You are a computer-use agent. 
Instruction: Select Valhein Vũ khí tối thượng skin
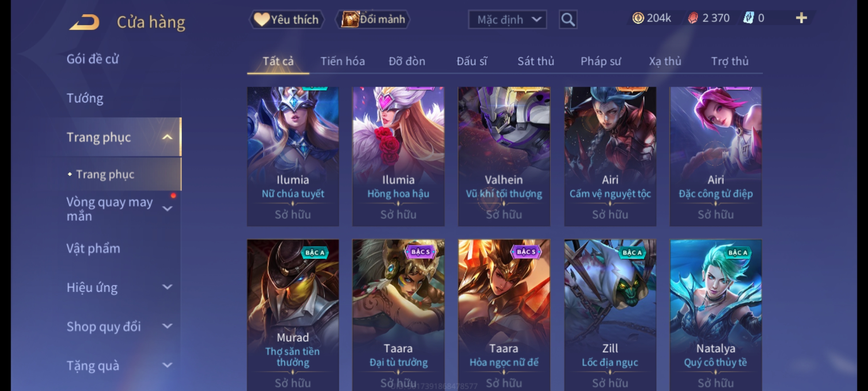pos(504,156)
